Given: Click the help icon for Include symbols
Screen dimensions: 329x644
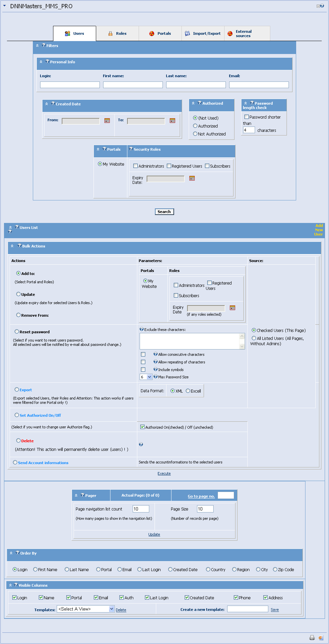Looking at the screenshot, I should pyautogui.click(x=156, y=369).
